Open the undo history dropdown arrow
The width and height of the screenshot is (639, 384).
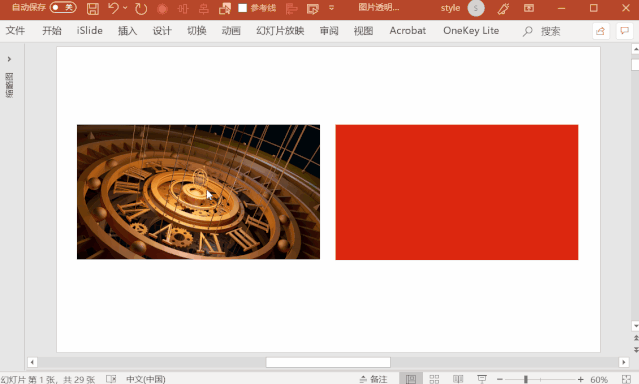125,8
